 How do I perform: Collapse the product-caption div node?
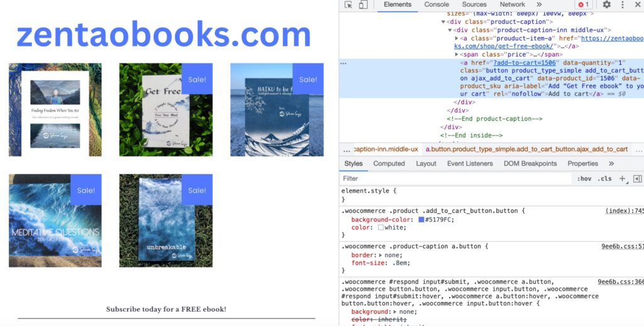pyautogui.click(x=443, y=22)
